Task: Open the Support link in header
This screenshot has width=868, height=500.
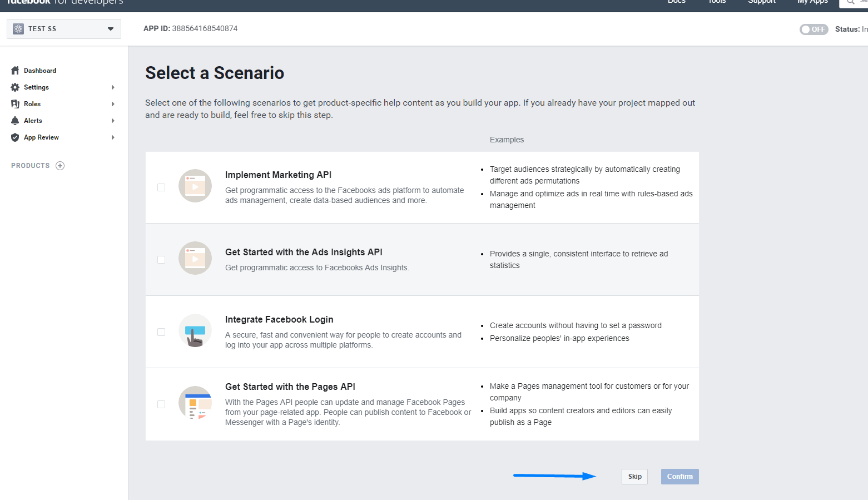Action: click(x=761, y=2)
